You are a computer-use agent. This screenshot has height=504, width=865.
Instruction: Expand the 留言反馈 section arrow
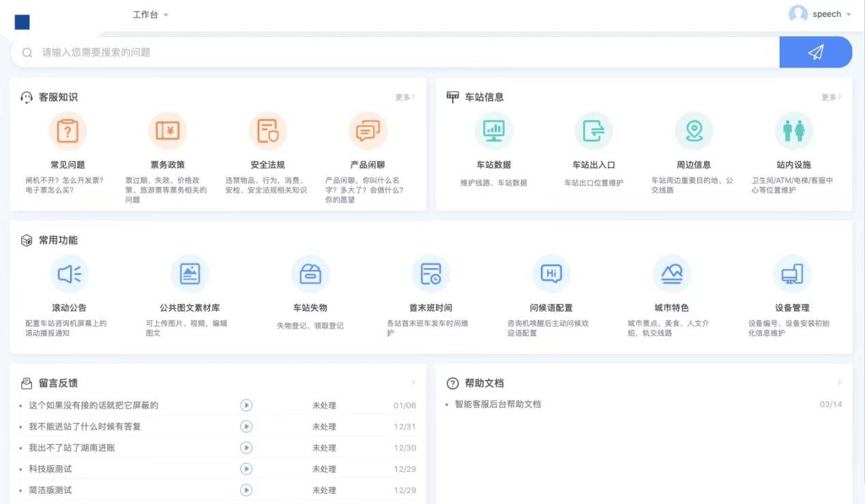tap(413, 383)
